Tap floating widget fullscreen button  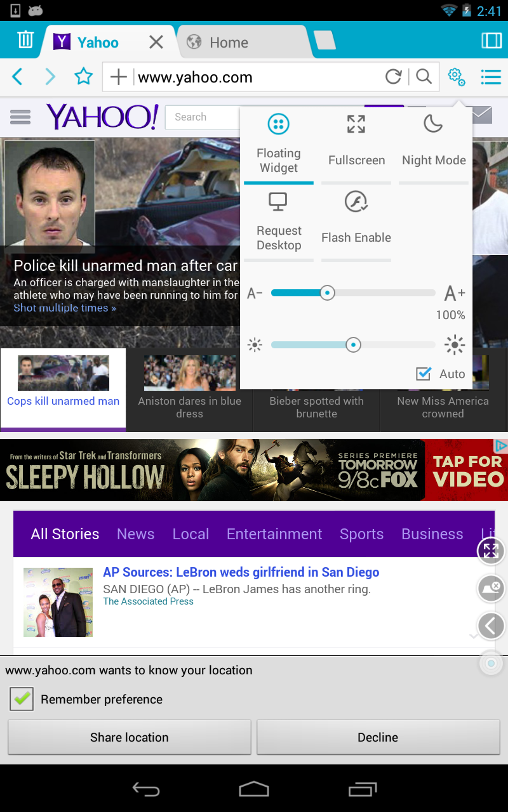pos(491,551)
